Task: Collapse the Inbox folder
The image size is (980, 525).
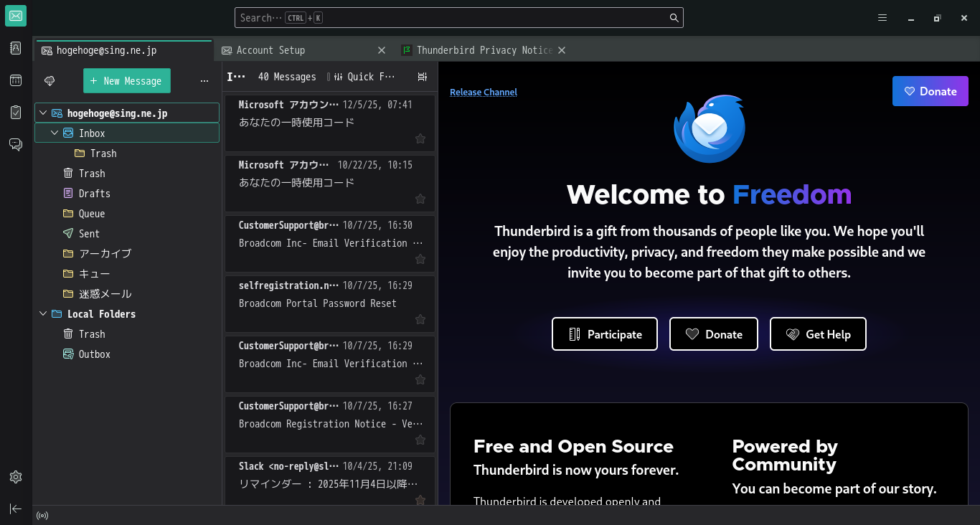Action: (55, 133)
